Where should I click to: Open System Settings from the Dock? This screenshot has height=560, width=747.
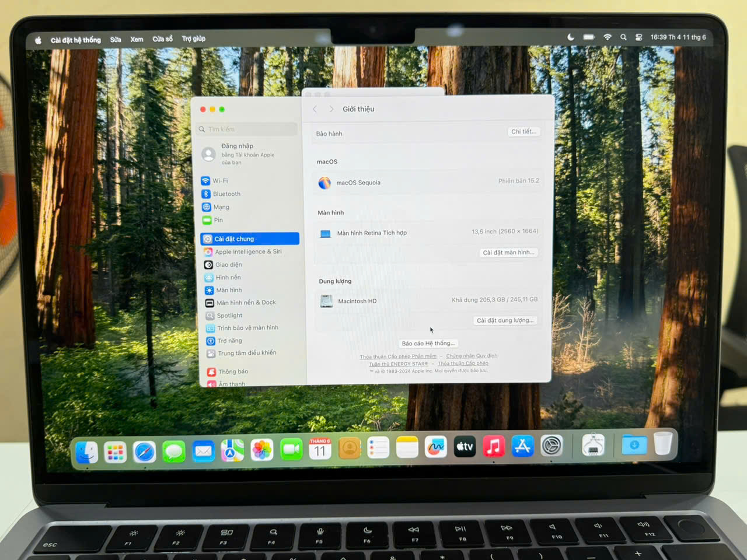[551, 446]
